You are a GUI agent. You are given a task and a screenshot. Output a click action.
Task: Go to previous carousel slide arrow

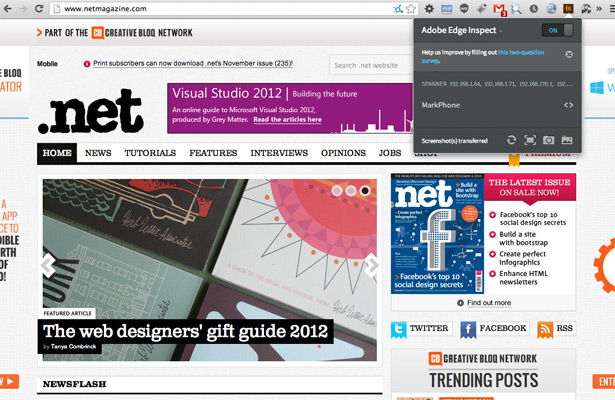click(x=48, y=265)
